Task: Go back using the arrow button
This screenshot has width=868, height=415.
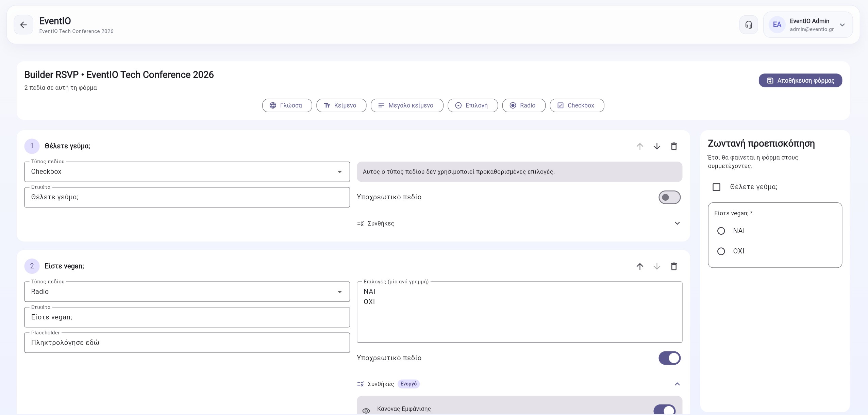Action: (23, 25)
